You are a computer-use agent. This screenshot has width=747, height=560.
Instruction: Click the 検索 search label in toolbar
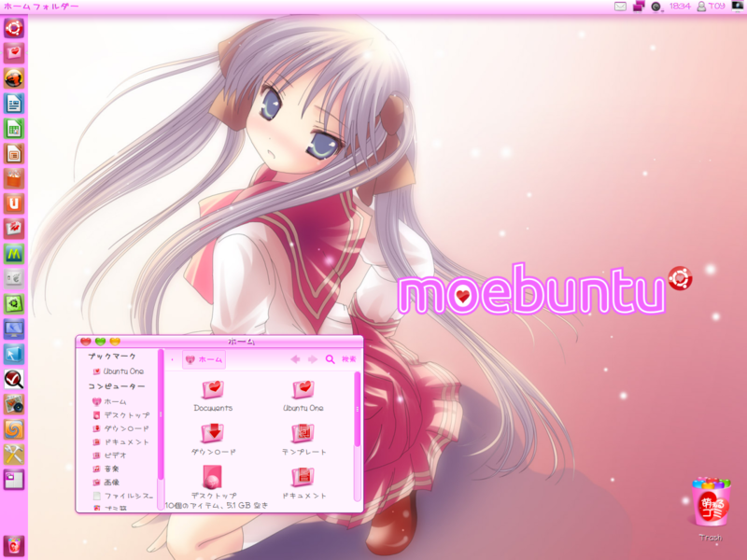tap(348, 359)
